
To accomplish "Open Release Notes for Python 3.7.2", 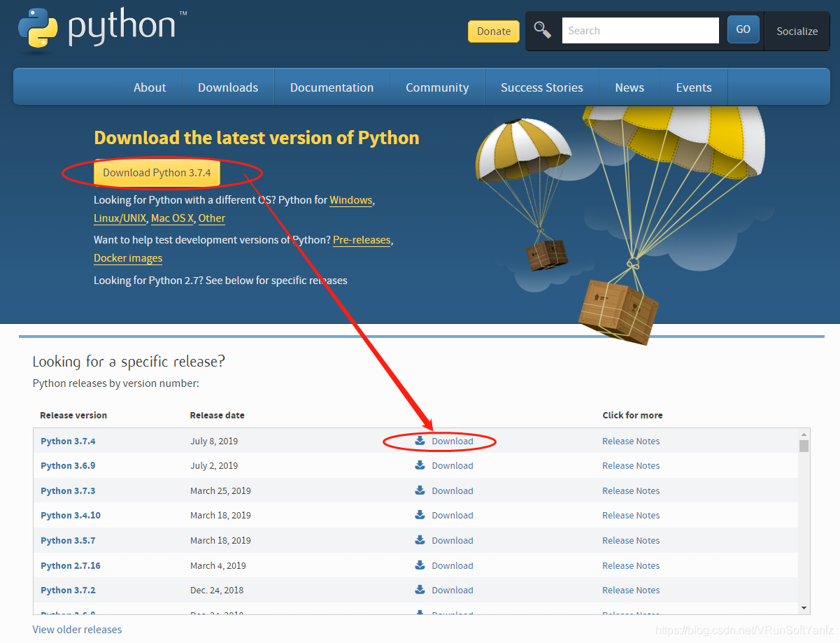I will (x=631, y=590).
